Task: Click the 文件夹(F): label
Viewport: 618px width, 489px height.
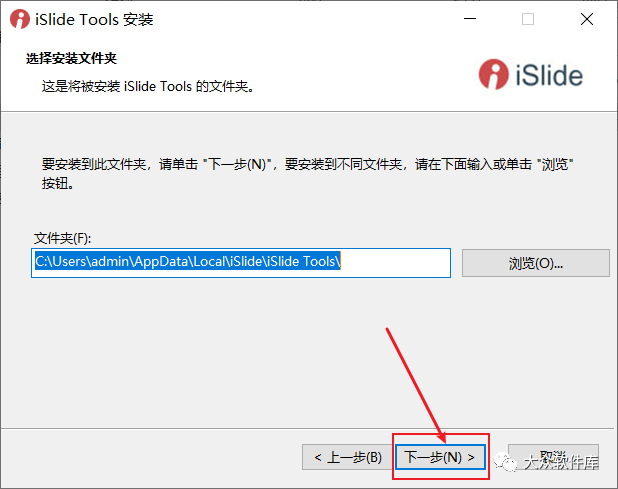Action: tap(62, 238)
